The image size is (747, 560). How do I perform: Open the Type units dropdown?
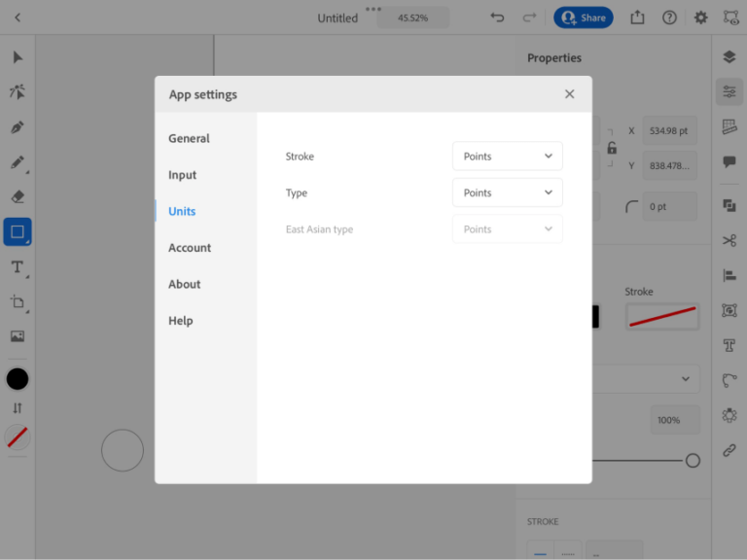coord(508,192)
